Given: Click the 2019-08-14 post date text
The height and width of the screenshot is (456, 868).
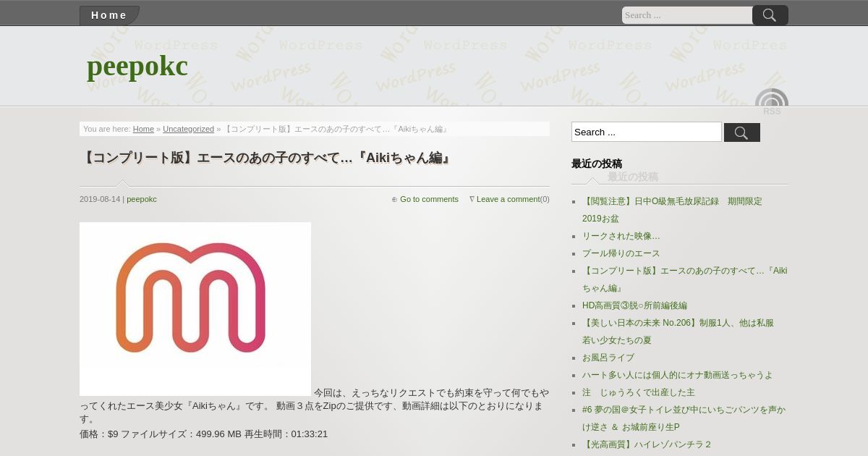Looking at the screenshot, I should pos(100,199).
